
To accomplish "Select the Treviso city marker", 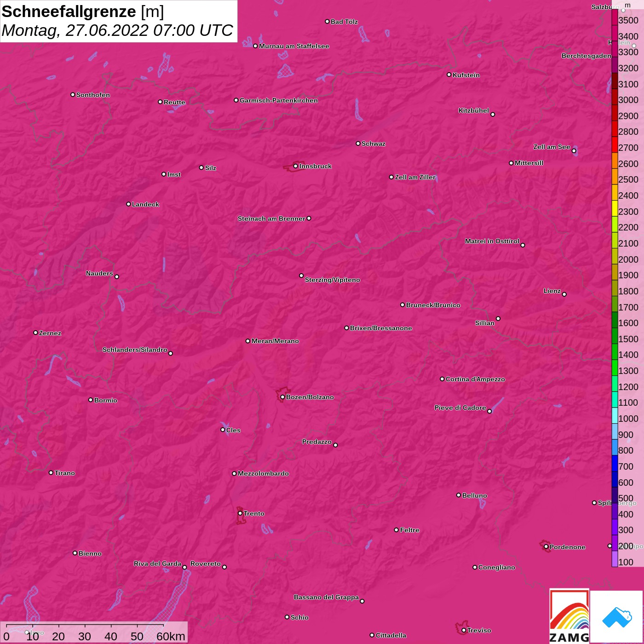I will click(464, 630).
